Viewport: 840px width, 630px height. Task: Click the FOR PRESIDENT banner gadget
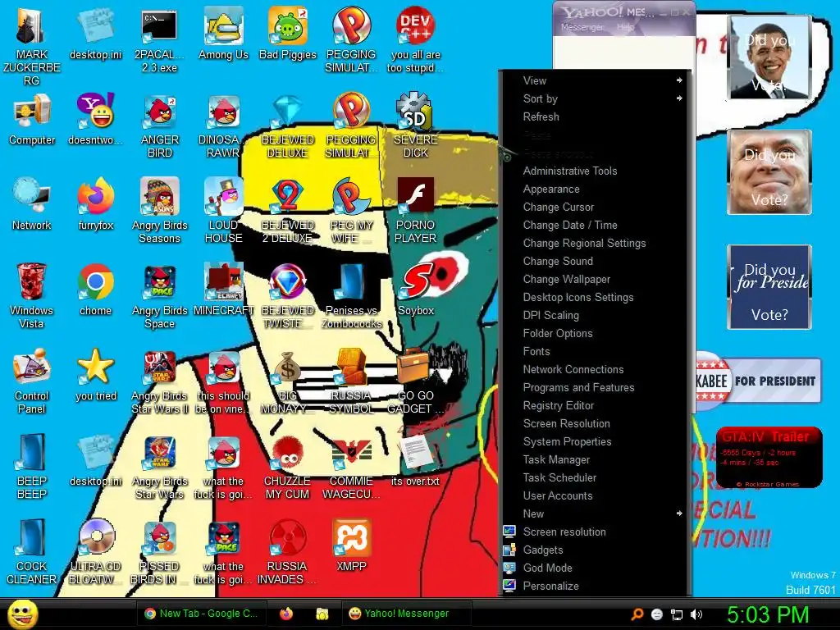758,381
